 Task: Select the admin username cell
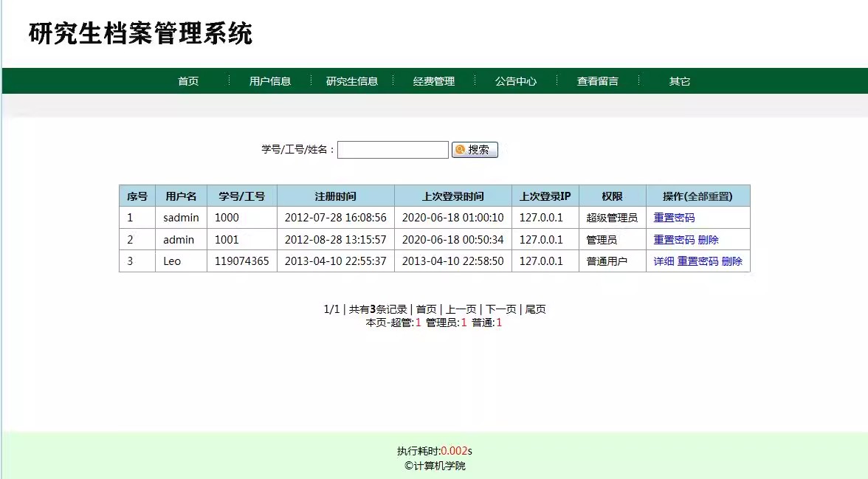[x=181, y=240]
